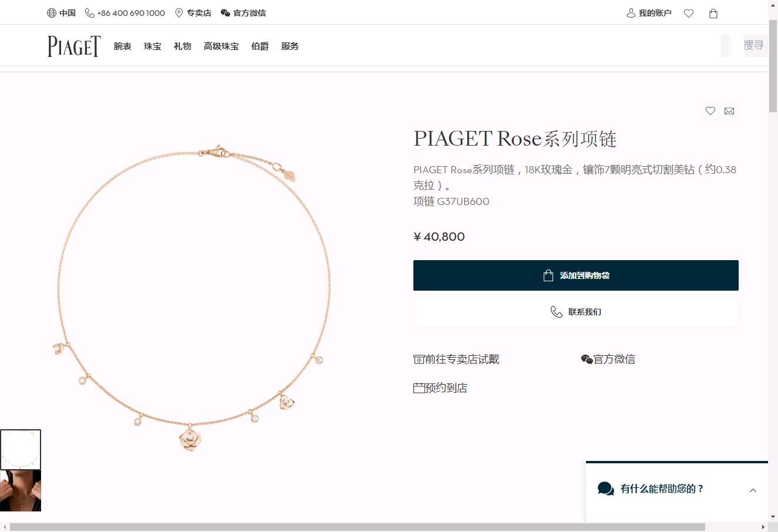The height and width of the screenshot is (532, 778).
Task: Click 前往专卖店试戴 link
Action: (456, 359)
